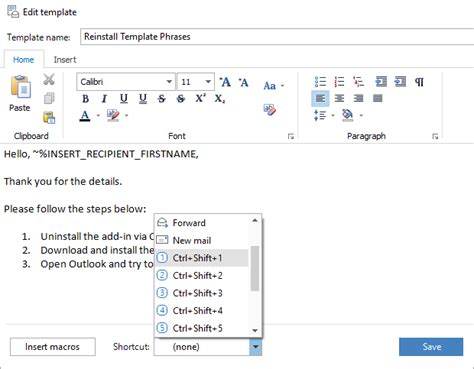474x369 pixels.
Task: Toggle Show paragraph marks icon
Action: click(419, 82)
